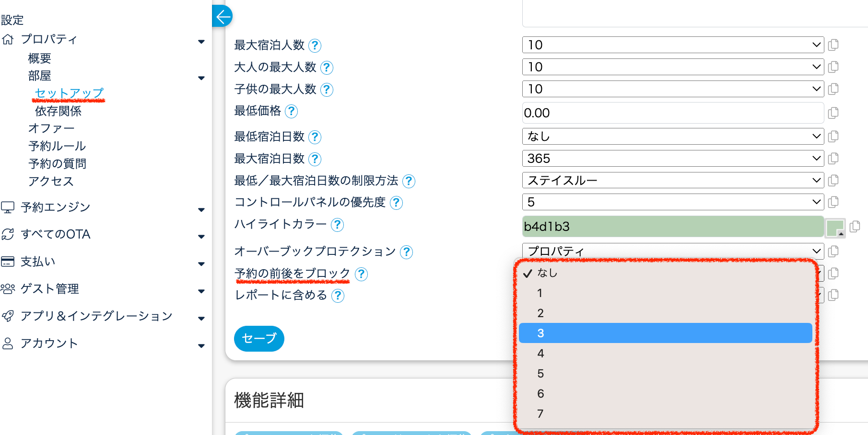Click help icon for レポートに含める

(x=338, y=296)
